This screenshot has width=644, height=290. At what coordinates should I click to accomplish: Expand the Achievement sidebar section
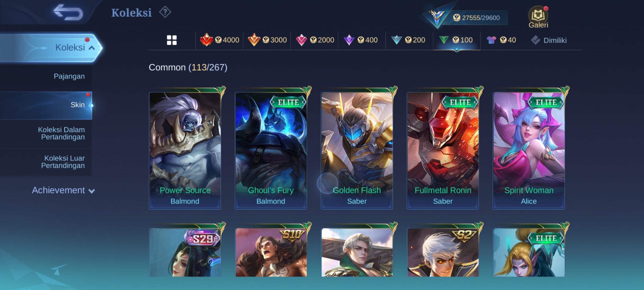[x=63, y=190]
